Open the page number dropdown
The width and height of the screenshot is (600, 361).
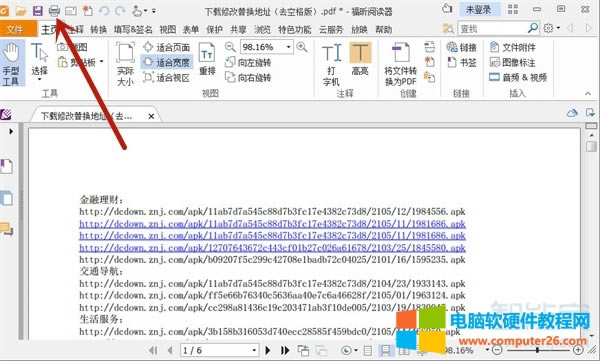tap(254, 350)
